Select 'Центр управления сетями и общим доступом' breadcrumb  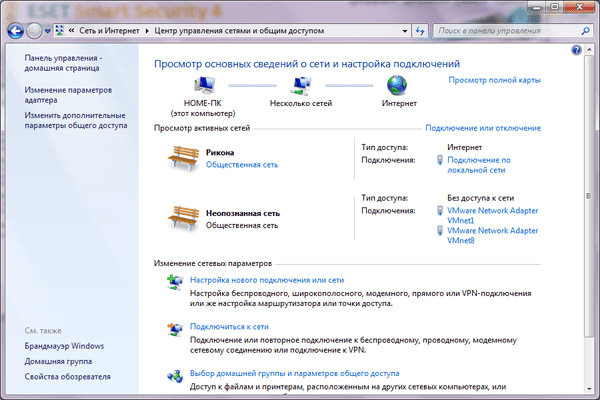pyautogui.click(x=239, y=31)
